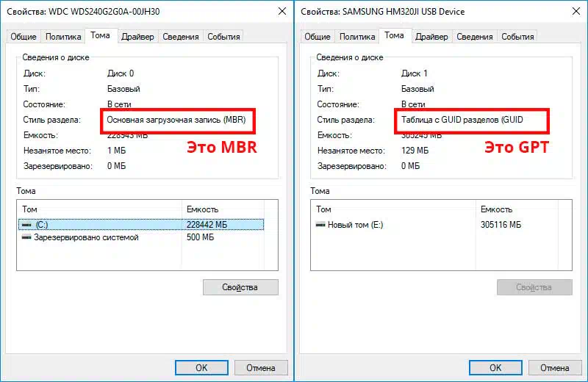Click Емкость column header in WDC window
588x382 pixels.
(x=223, y=209)
